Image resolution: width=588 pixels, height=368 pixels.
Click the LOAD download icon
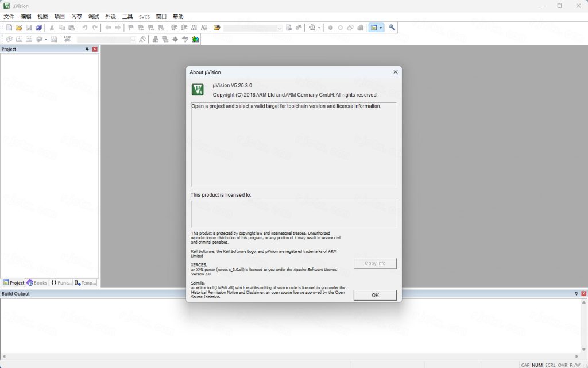(67, 39)
